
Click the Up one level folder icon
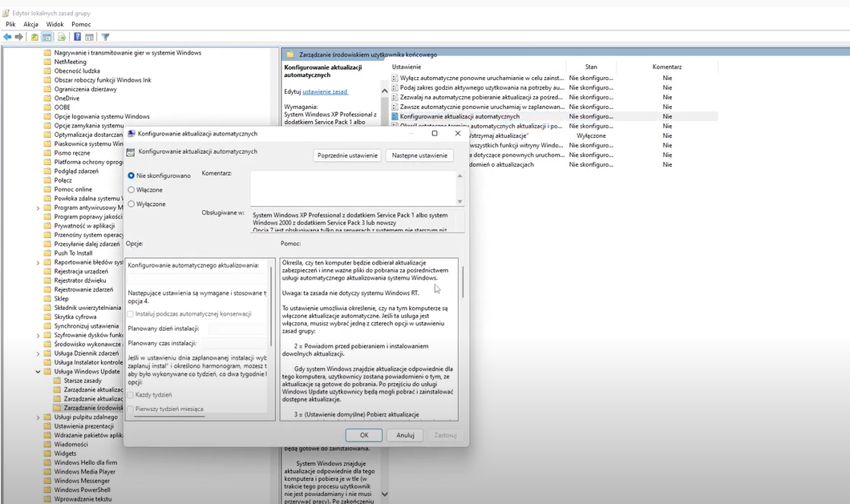[34, 37]
